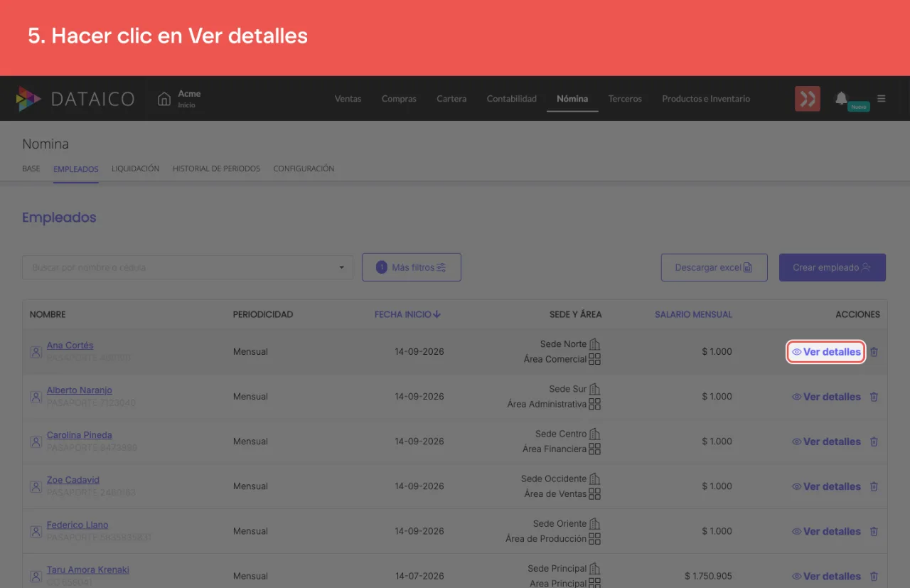
Task: Open the notifications bell
Action: [842, 98]
